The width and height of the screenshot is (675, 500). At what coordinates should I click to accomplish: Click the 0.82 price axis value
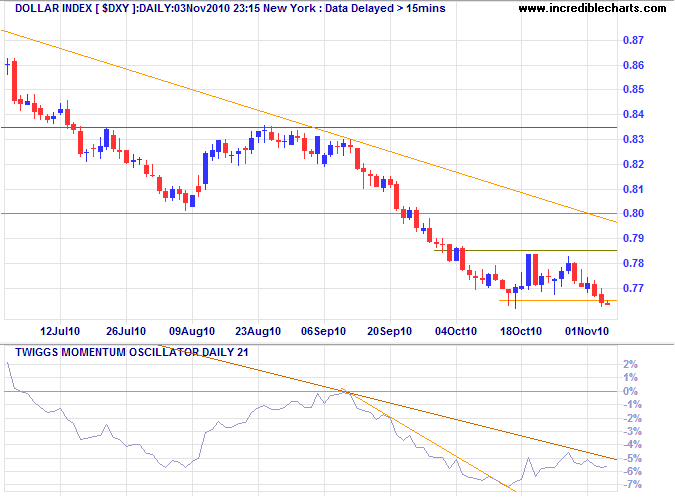(x=633, y=164)
